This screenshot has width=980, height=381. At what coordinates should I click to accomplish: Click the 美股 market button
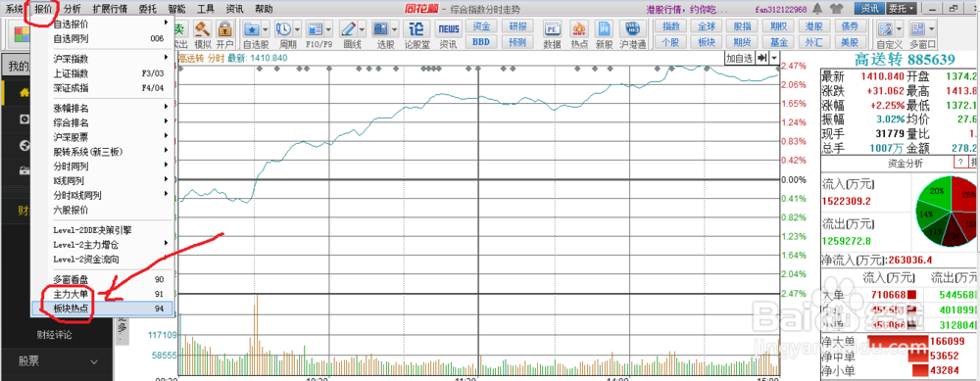coord(850,42)
